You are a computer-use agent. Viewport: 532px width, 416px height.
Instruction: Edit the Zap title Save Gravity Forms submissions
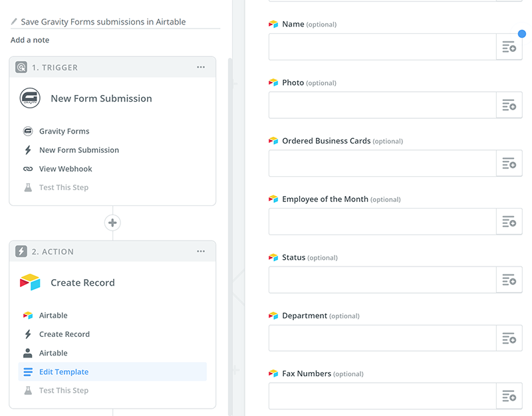[103, 22]
